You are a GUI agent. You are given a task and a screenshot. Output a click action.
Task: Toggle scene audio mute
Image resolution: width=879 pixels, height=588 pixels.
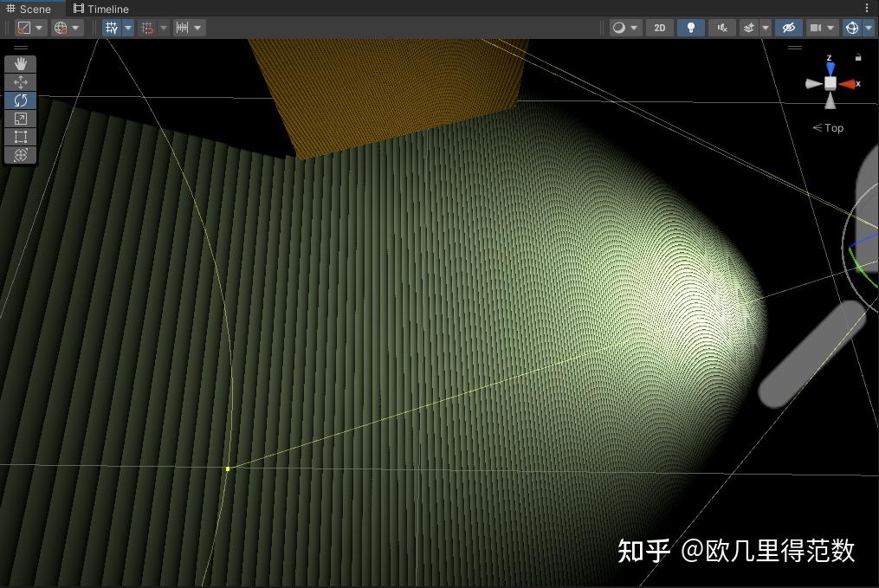[721, 27]
